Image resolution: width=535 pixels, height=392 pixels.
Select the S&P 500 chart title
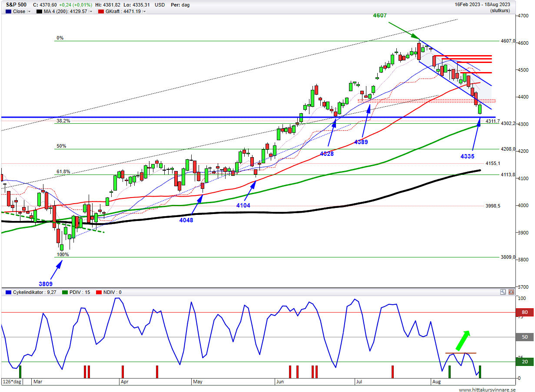click(16, 5)
